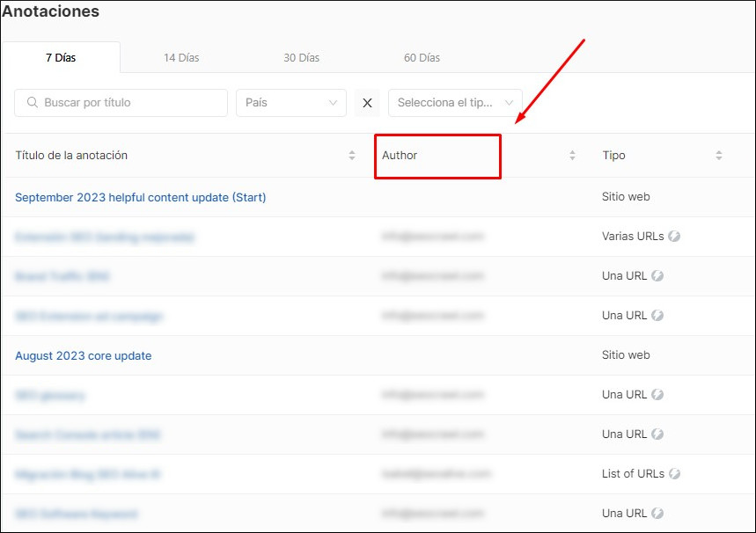756x533 pixels.
Task: Switch to the 30 Días tab
Action: pyautogui.click(x=301, y=57)
